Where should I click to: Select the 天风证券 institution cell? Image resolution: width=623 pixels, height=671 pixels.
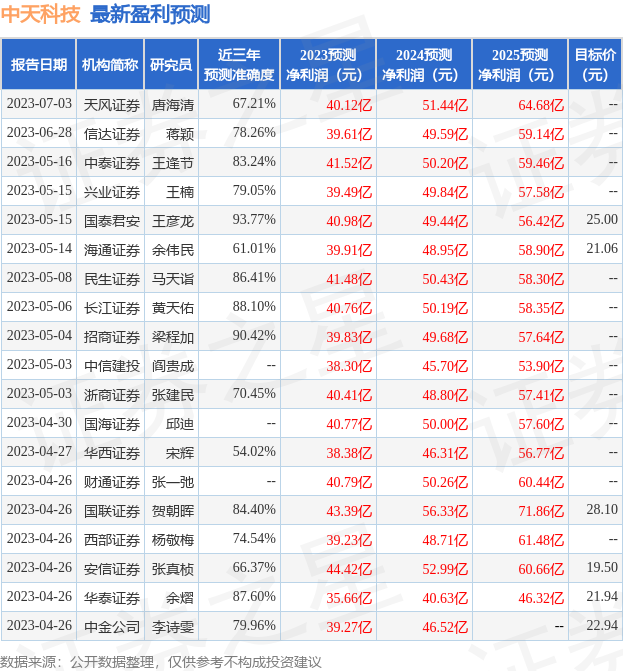(112, 105)
